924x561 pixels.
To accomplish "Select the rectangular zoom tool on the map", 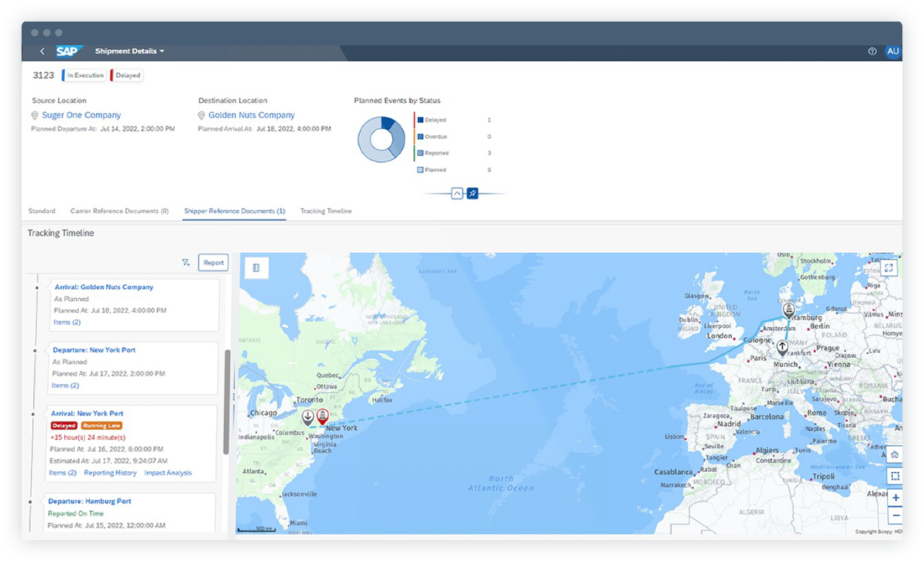I will 895,475.
